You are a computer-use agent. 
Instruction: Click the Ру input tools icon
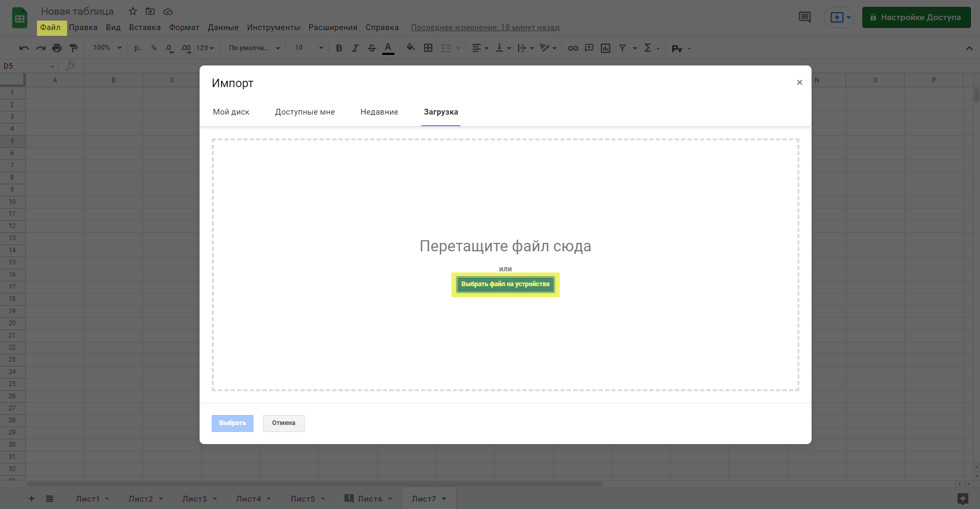[x=677, y=49]
